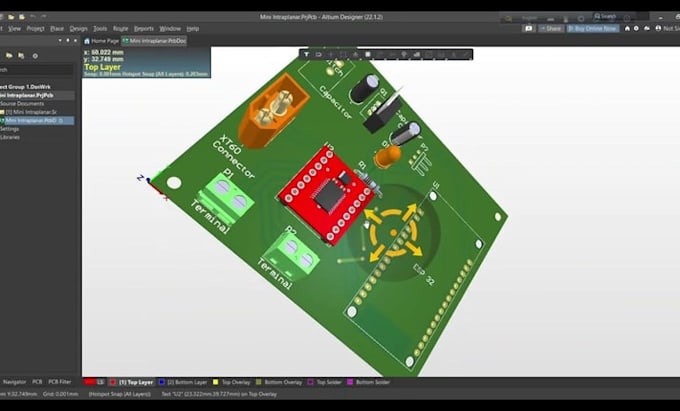Image resolution: width=680 pixels, height=411 pixels.
Task: Select the Bottom Solder layer tab
Action: 369,382
